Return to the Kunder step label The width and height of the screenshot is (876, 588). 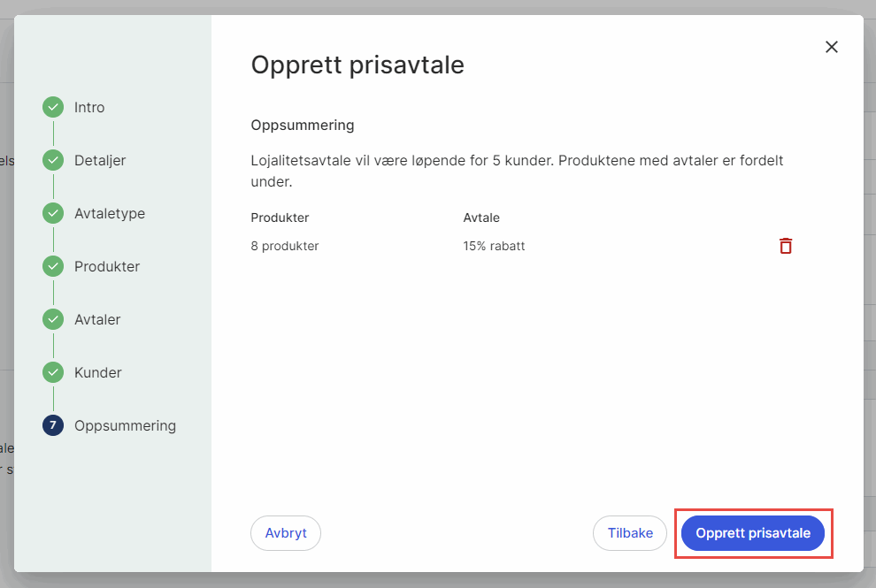coord(98,372)
